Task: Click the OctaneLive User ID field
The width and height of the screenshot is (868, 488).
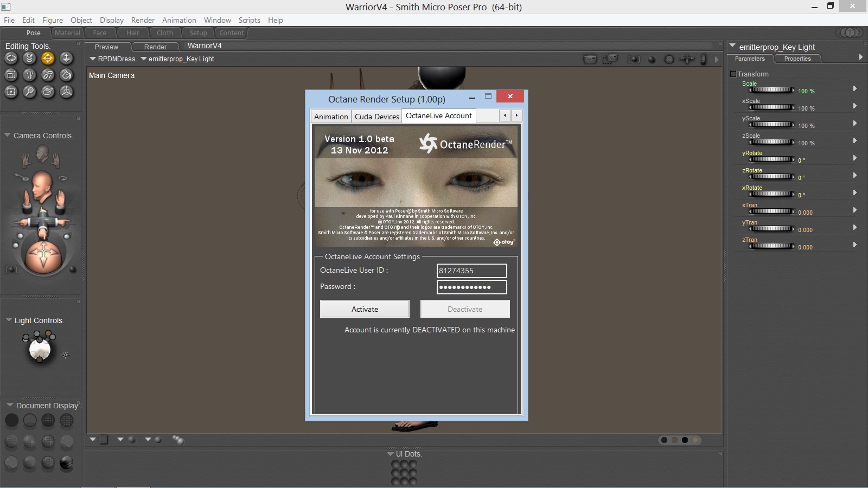Action: [x=471, y=271]
